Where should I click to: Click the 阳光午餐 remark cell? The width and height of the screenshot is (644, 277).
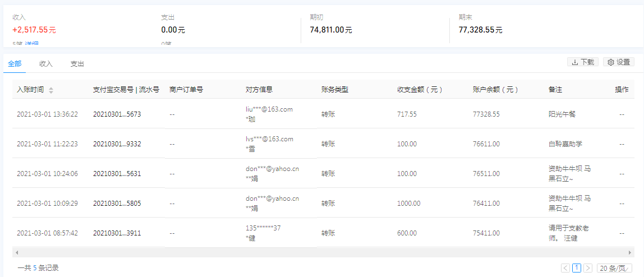pyautogui.click(x=562, y=114)
